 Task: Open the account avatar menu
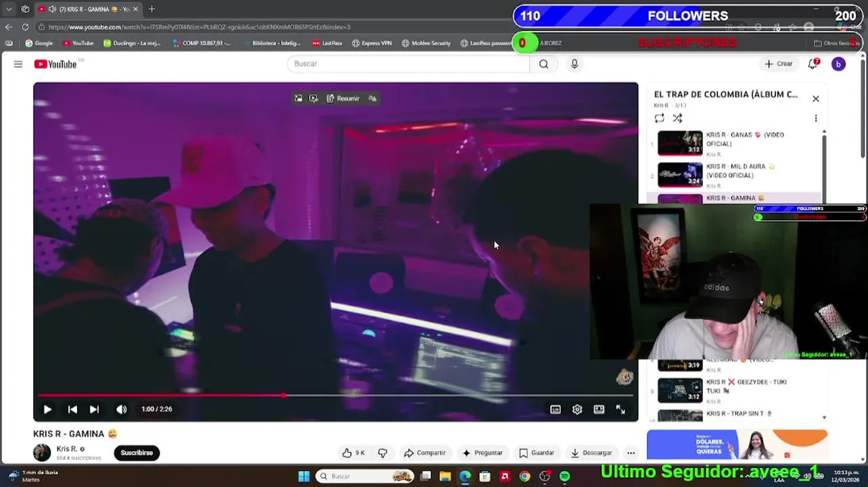(838, 64)
